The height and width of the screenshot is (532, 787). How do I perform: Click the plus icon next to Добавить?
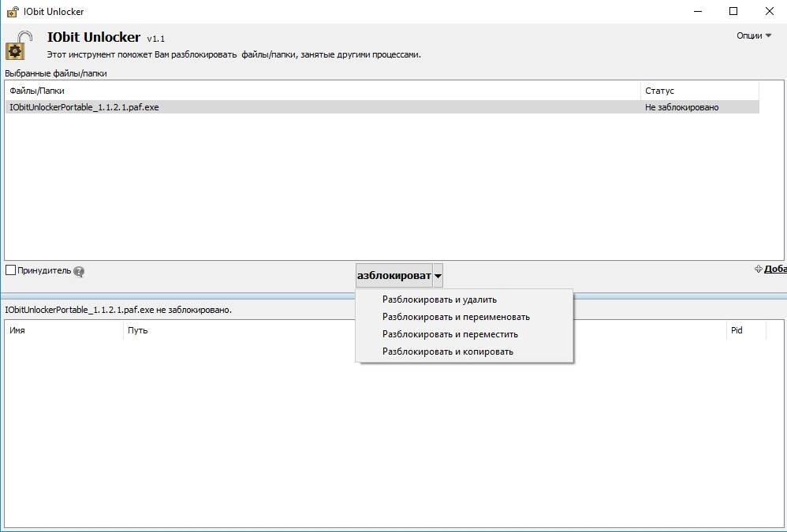click(758, 270)
